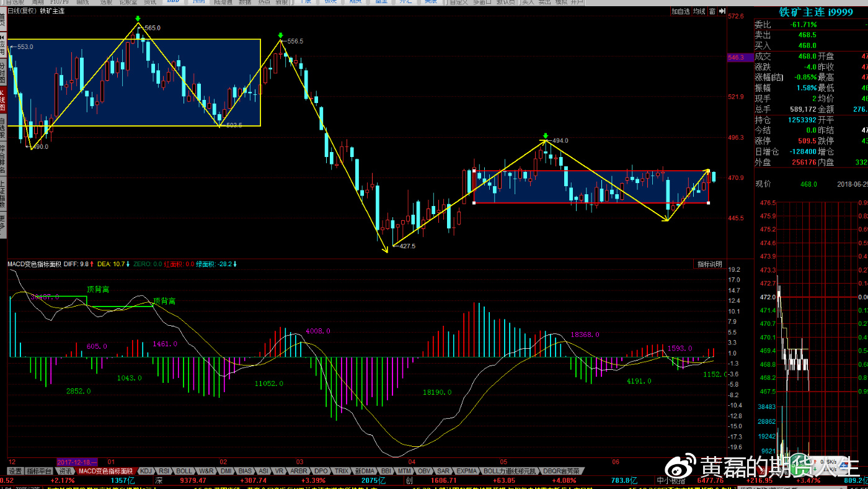The image size is (868, 489).
Task: Open the 指标平台 indicator platform
Action: 40,471
